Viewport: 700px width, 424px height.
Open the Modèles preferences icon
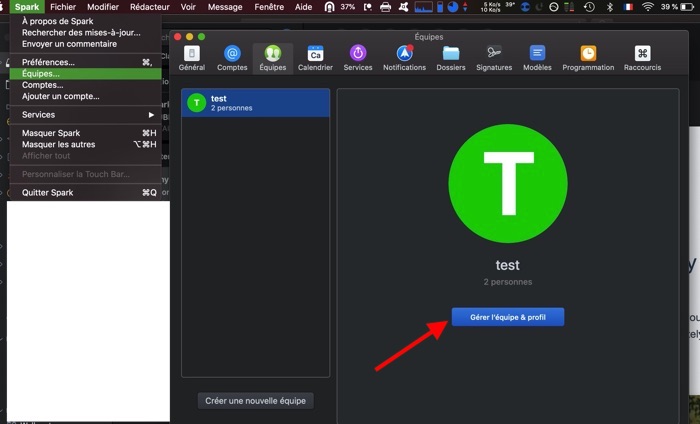pyautogui.click(x=537, y=58)
